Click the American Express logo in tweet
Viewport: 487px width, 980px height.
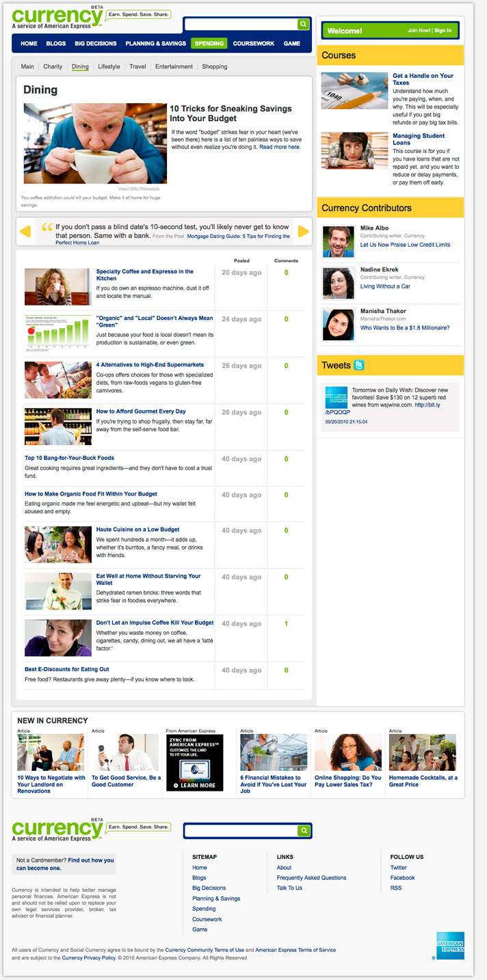[337, 397]
